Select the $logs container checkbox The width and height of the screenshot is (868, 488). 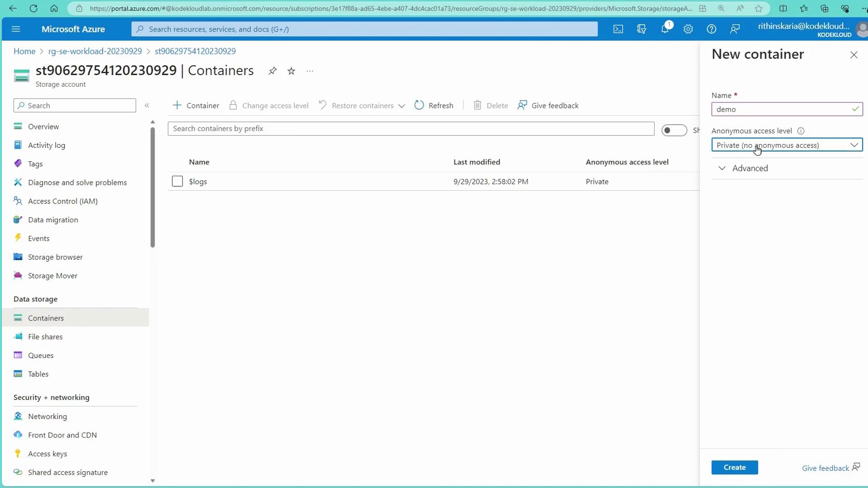point(177,182)
